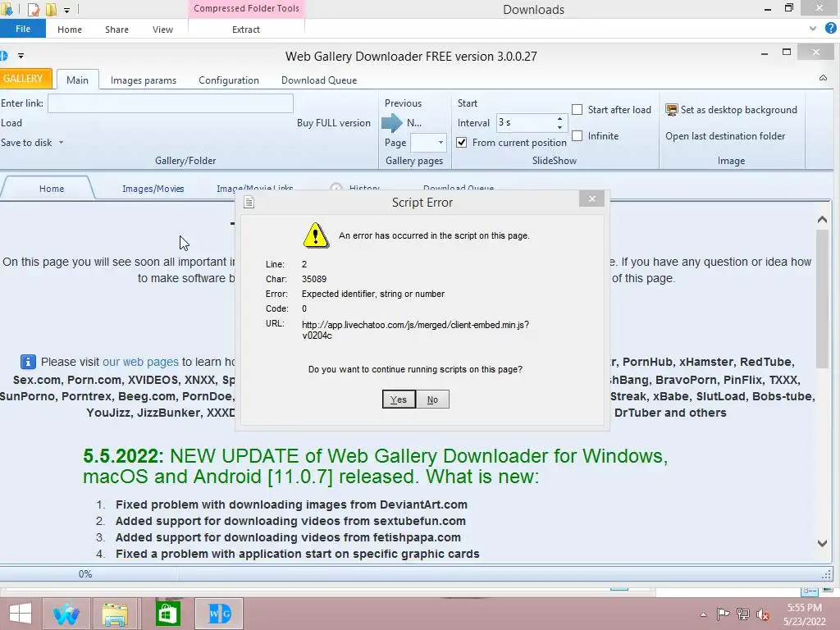Click the Explorer quick access folder icon
The image size is (840, 630).
pos(51,9)
